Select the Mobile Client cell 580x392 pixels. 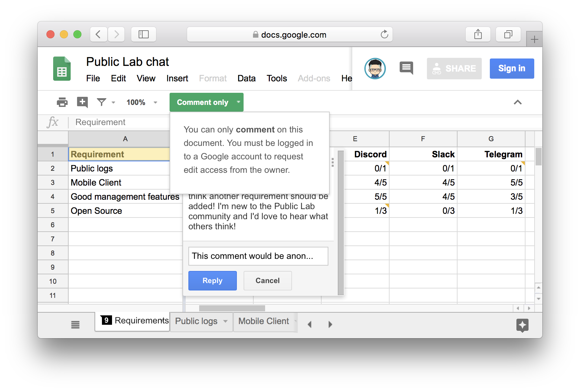119,183
